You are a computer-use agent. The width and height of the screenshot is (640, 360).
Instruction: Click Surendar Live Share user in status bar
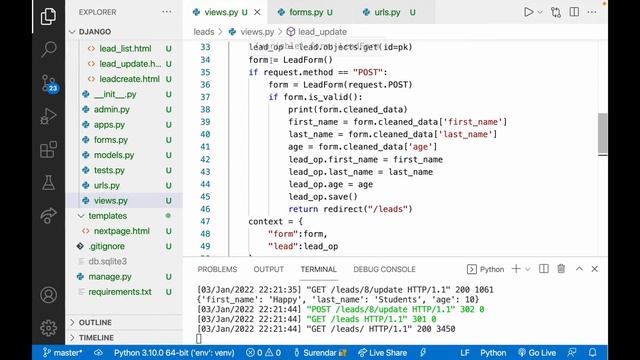tap(320, 353)
